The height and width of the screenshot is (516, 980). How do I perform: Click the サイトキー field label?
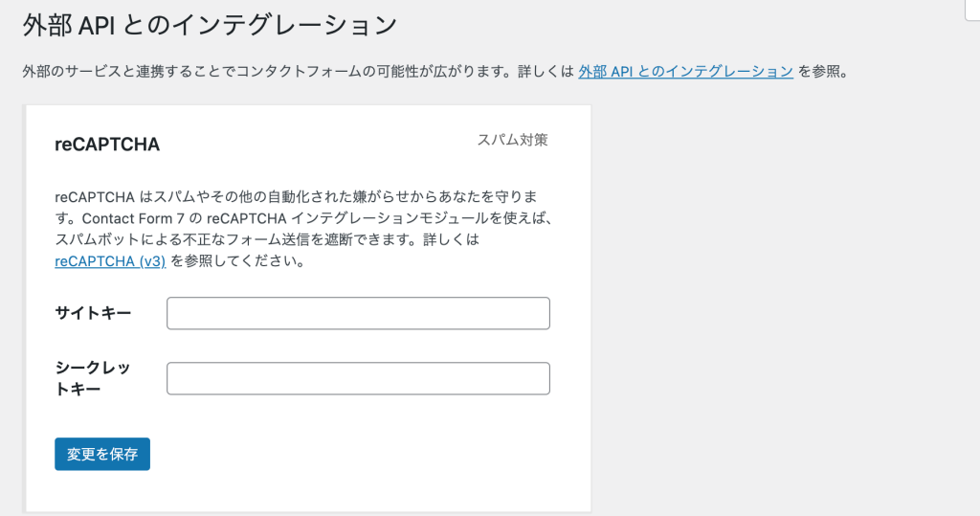pyautogui.click(x=93, y=313)
